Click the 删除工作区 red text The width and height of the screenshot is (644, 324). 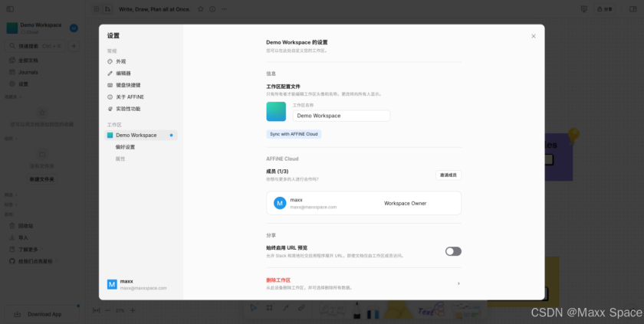tap(278, 280)
